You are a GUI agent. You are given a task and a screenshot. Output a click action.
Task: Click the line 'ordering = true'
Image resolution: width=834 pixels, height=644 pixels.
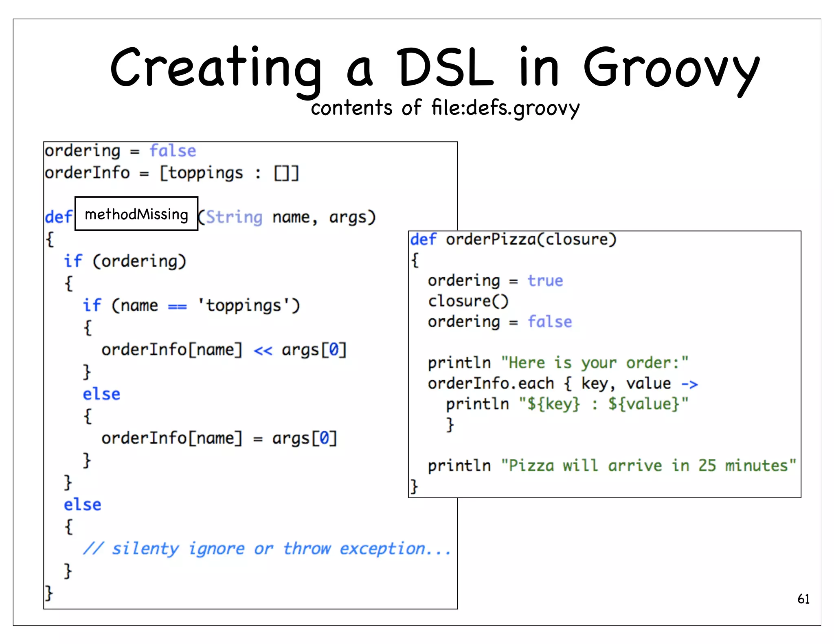(x=495, y=280)
